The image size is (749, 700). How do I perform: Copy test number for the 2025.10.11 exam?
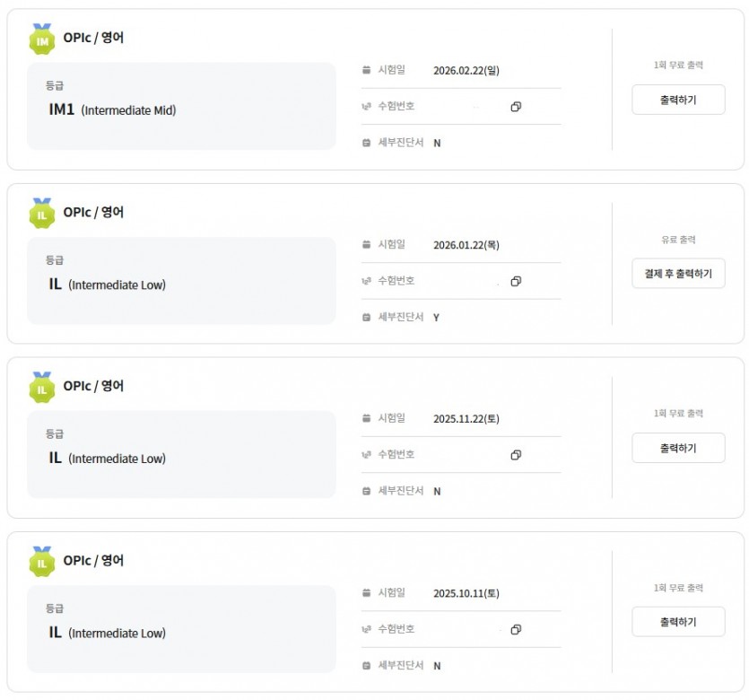pos(516,629)
